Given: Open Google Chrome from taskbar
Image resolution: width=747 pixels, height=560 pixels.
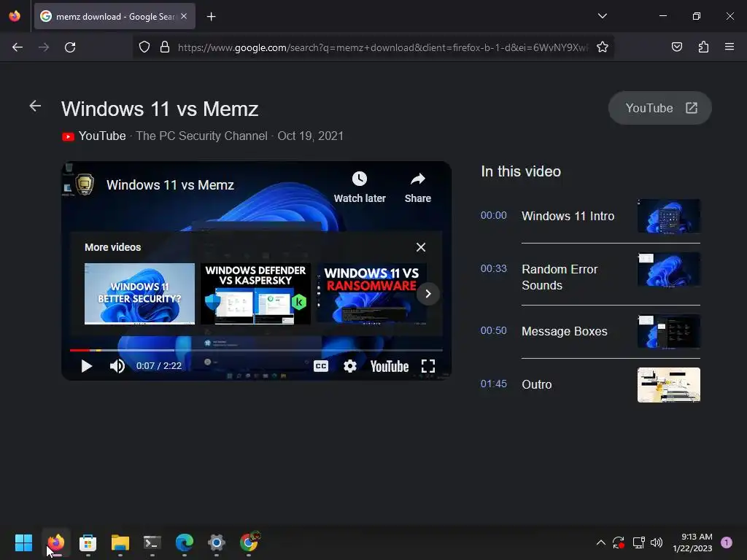Looking at the screenshot, I should tap(249, 542).
